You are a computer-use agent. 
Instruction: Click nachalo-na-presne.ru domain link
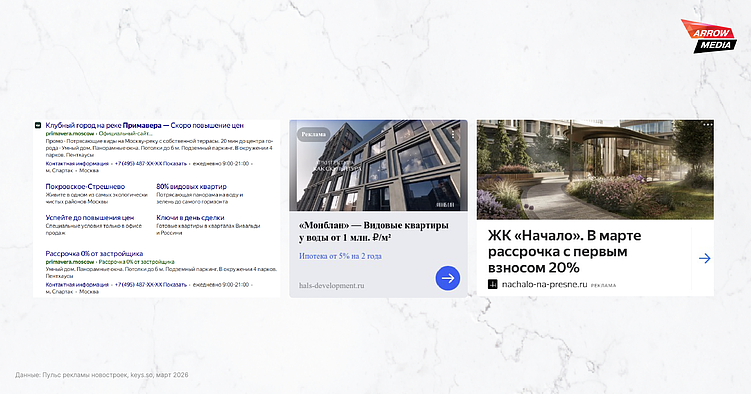click(x=545, y=284)
